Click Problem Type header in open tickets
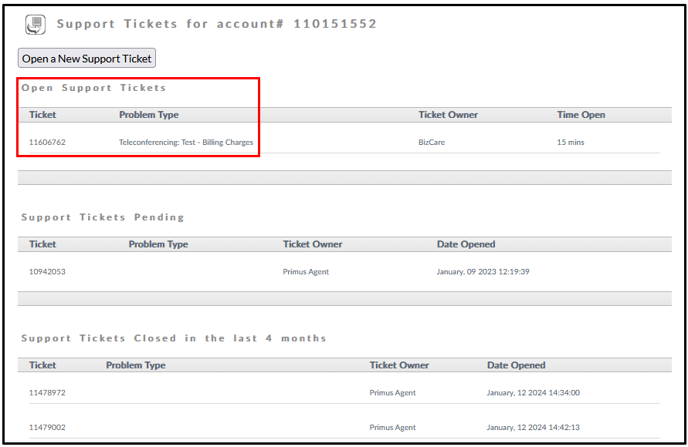The image size is (688, 447). (149, 114)
